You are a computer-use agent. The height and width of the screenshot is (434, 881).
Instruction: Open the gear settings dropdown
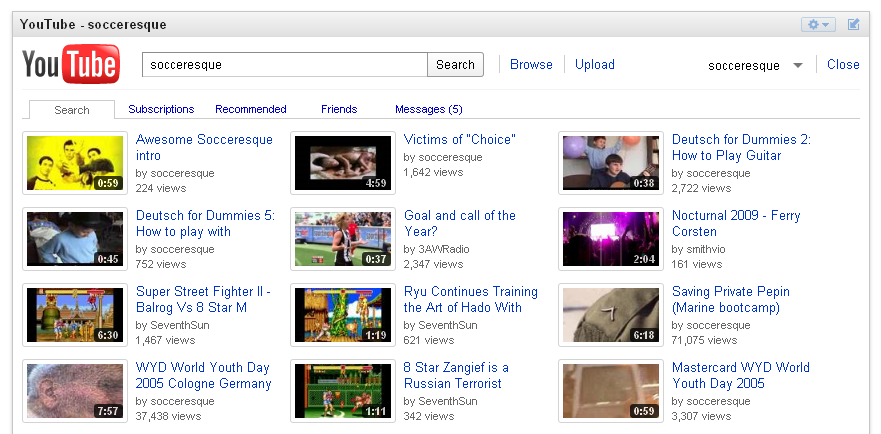tap(817, 24)
